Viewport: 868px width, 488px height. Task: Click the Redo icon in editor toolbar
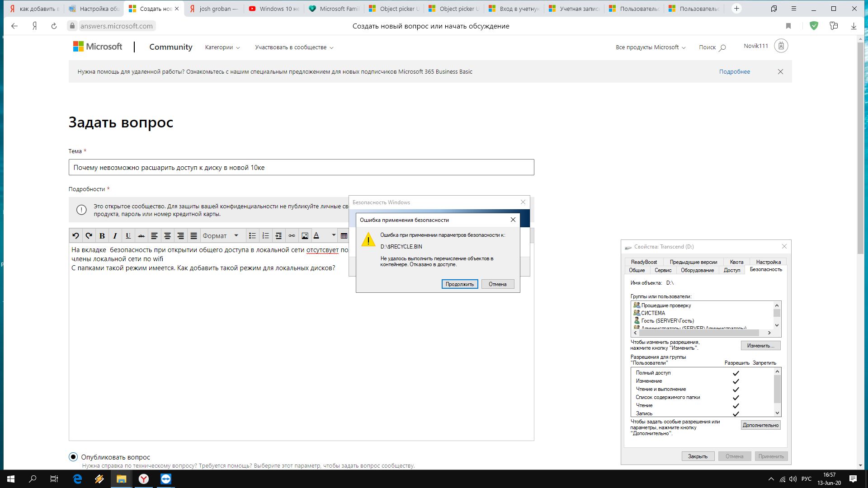pyautogui.click(x=88, y=235)
